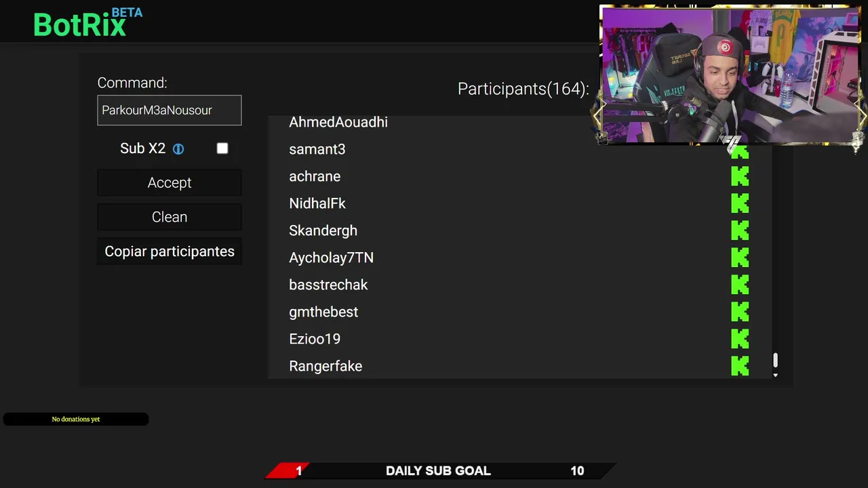The height and width of the screenshot is (488, 868).
Task: Click the Kick icon next to Skandergh
Action: coord(740,230)
